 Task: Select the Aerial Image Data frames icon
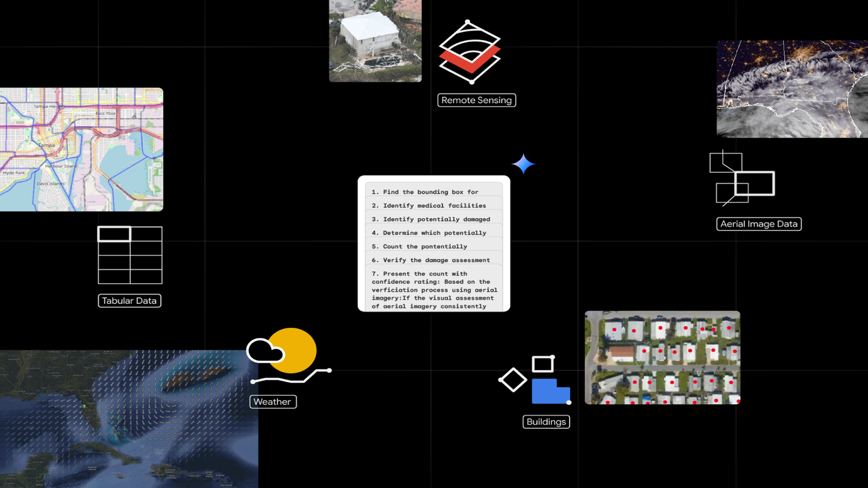coord(743,179)
